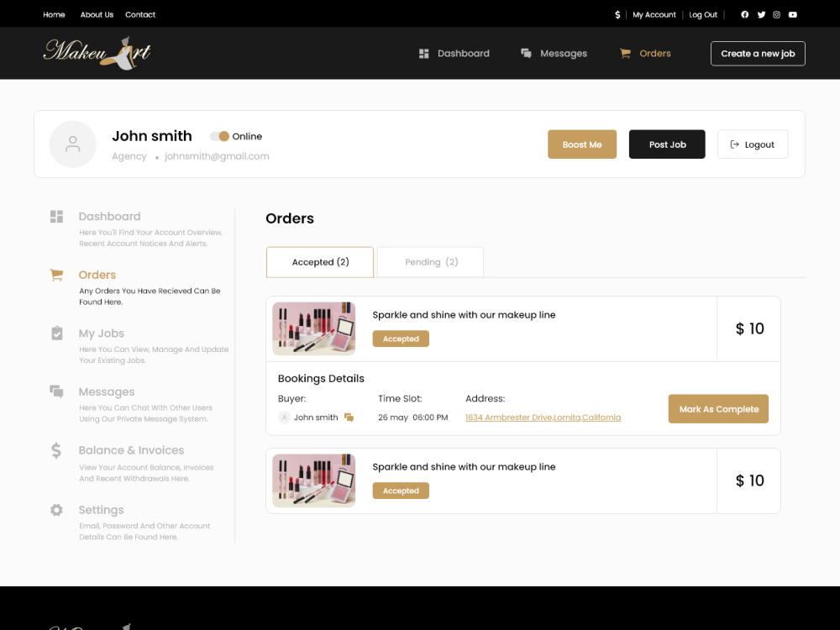Click the buyer name John smith
Viewport: 840px width, 630px height.
316,417
